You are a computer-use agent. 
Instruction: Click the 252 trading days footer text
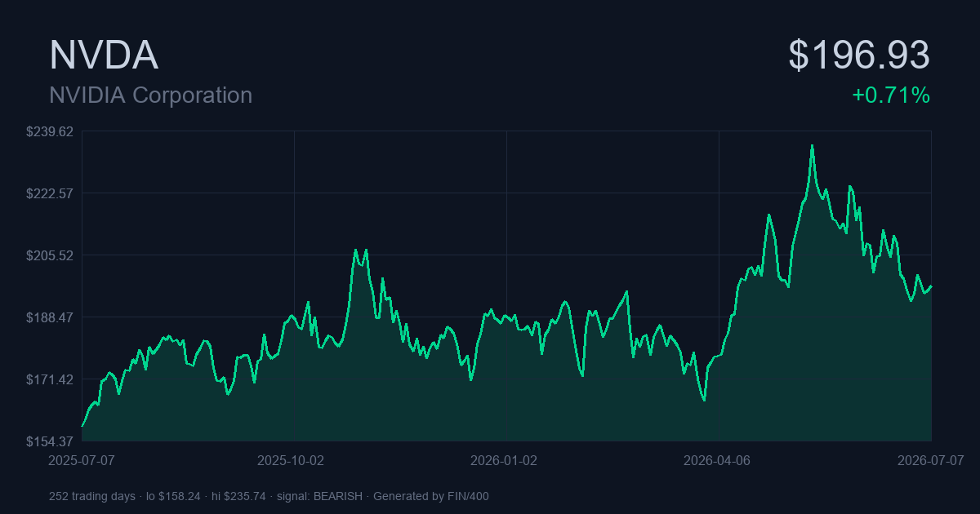coord(92,496)
